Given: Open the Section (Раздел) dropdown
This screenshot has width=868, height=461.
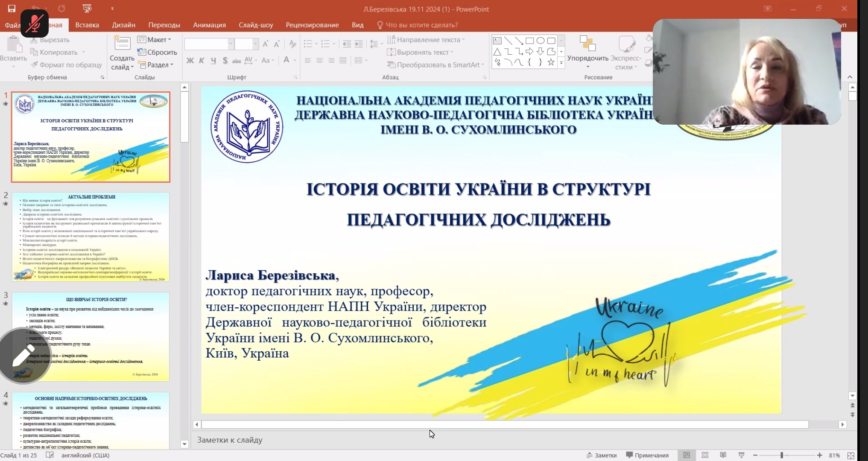Looking at the screenshot, I should (x=156, y=65).
